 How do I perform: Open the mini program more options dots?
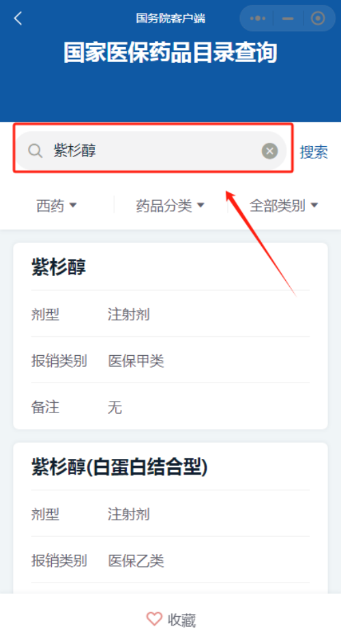[x=258, y=18]
